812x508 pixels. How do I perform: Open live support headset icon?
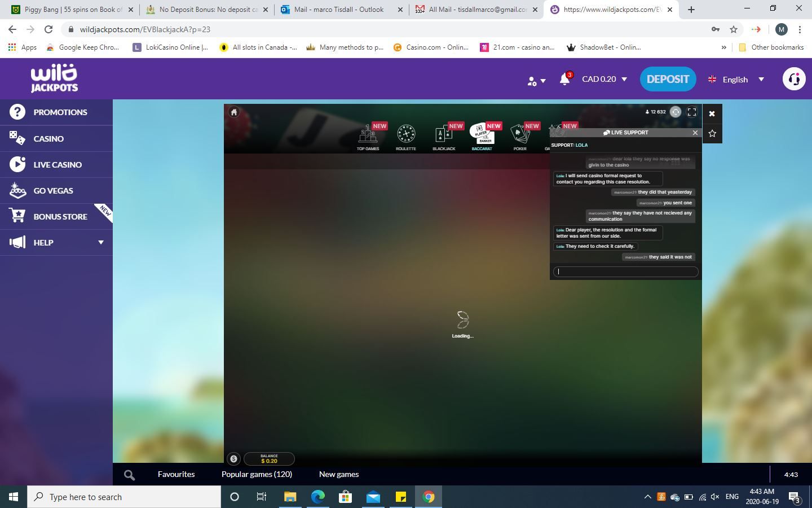[794, 79]
